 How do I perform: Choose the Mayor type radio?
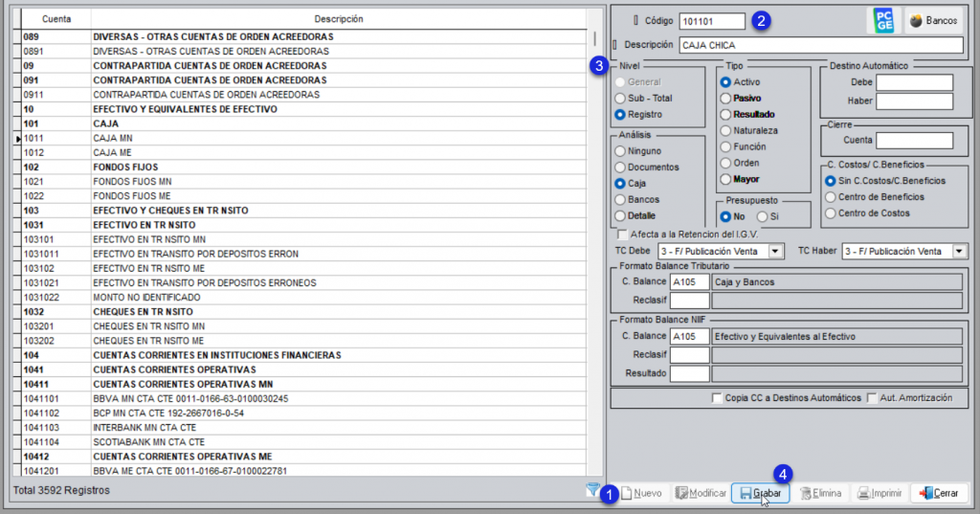(x=725, y=179)
